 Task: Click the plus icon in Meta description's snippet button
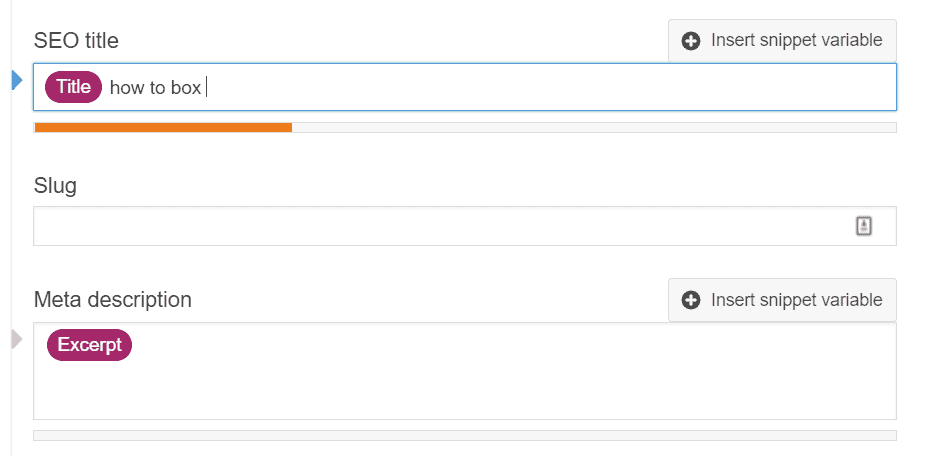tap(690, 300)
